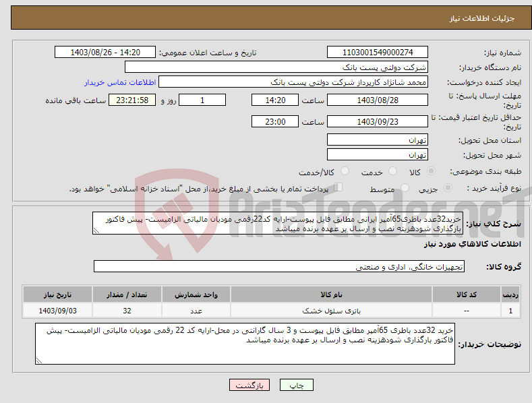Click the باتری سلول خشک item cell

pos(331,311)
